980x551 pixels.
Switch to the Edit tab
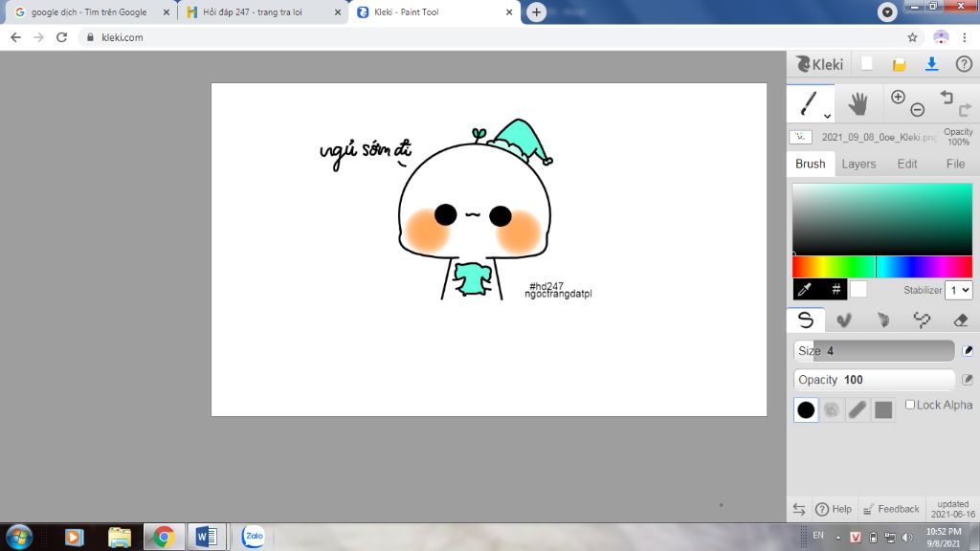907,164
